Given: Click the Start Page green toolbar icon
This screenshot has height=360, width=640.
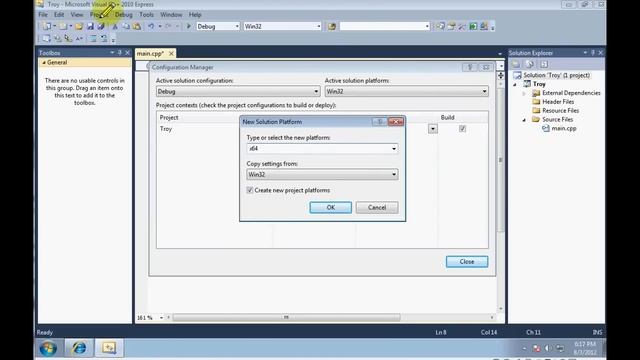Looking at the screenshot, I should (473, 26).
